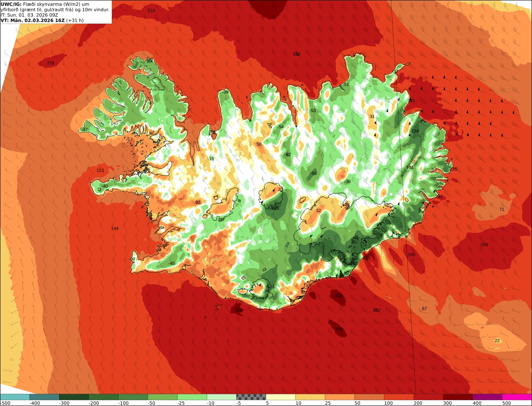Click the "51" value on the northeast coast
The width and height of the screenshot is (532, 406).
[x=347, y=85]
